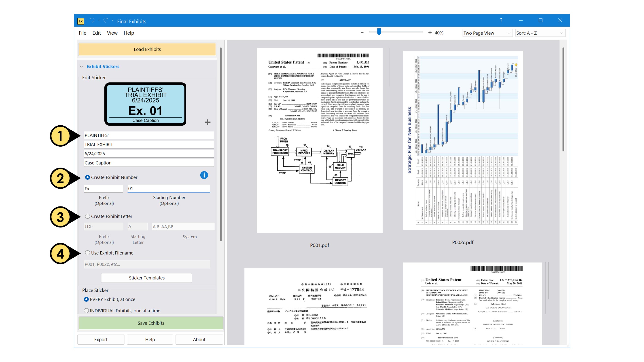644x362 pixels.
Task: Click the Redo arrow in title bar
Action: tap(106, 20)
